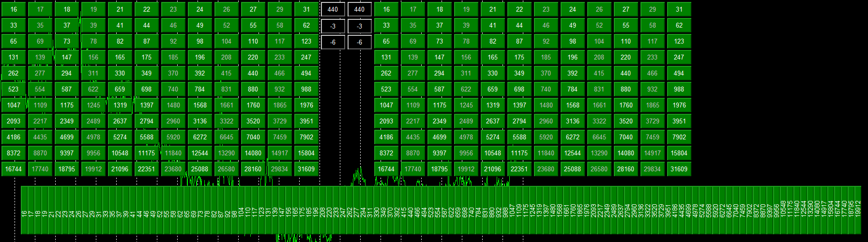Click 8372 in the left grid

tap(14, 153)
